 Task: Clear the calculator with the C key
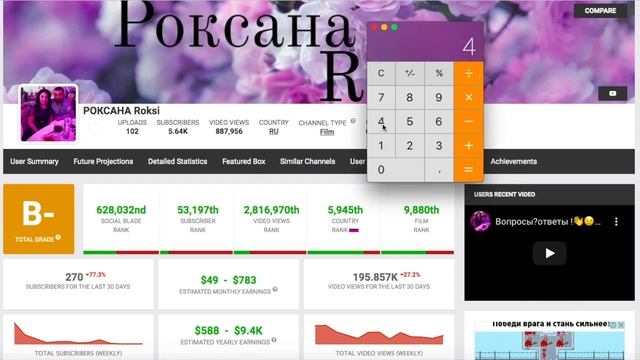pos(381,73)
